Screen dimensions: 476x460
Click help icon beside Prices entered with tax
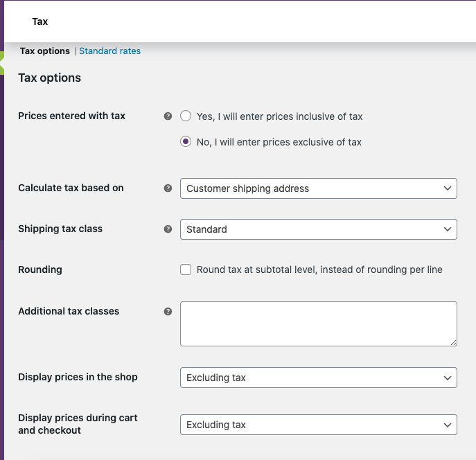pyautogui.click(x=168, y=116)
